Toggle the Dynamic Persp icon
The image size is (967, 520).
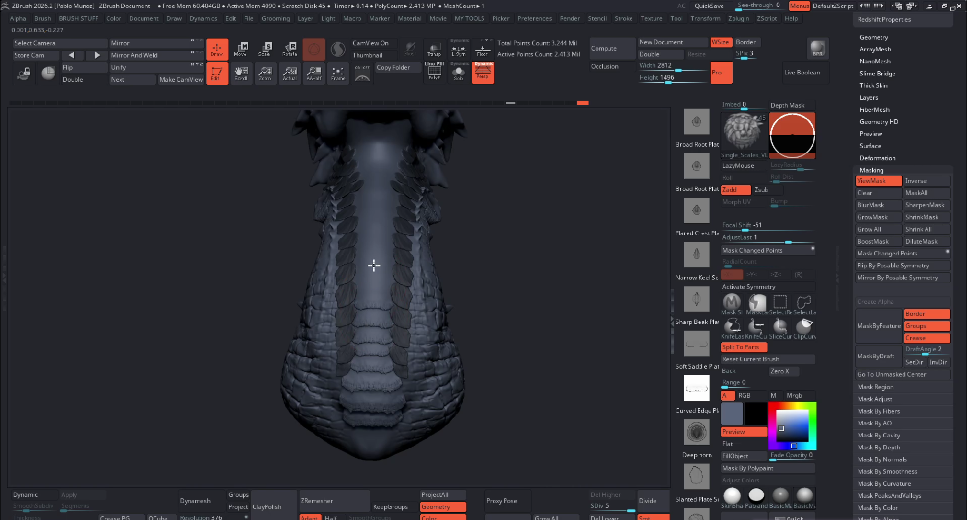(x=483, y=72)
